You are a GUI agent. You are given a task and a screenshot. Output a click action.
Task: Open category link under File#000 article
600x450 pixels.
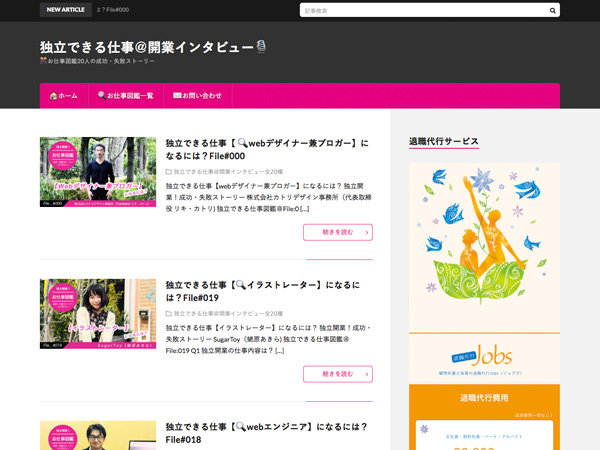228,172
